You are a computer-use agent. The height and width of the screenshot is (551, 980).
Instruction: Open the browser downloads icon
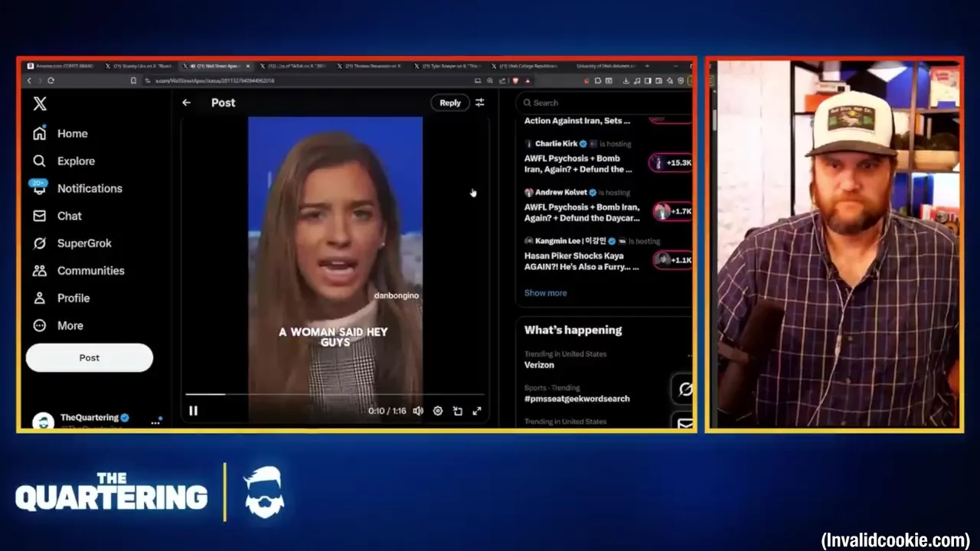coord(626,80)
